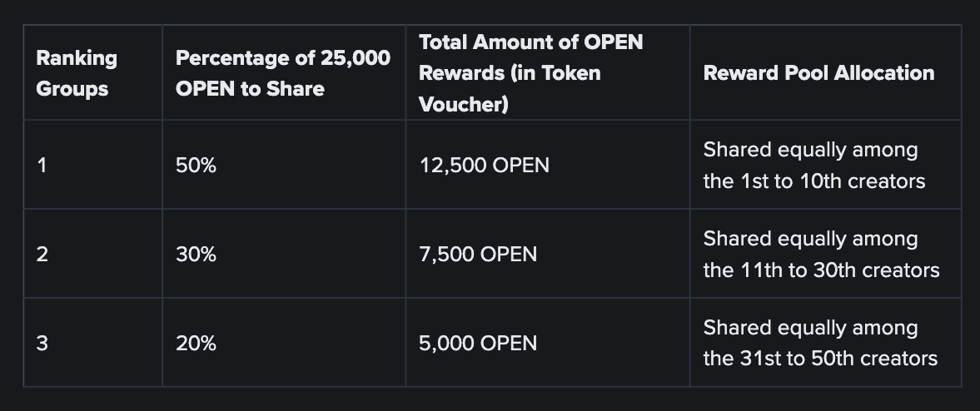
Task: Select the Percentage of 25,000 OPEN header
Action: click(x=282, y=73)
